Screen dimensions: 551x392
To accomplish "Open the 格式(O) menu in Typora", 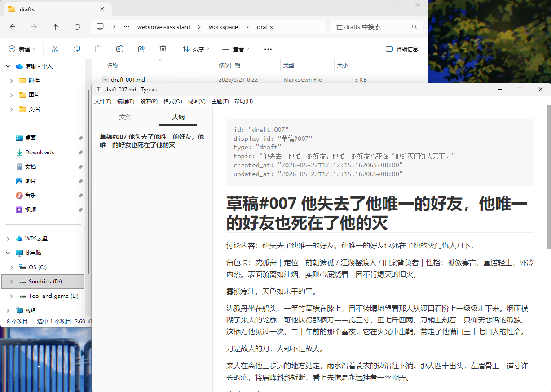I will tap(173, 101).
